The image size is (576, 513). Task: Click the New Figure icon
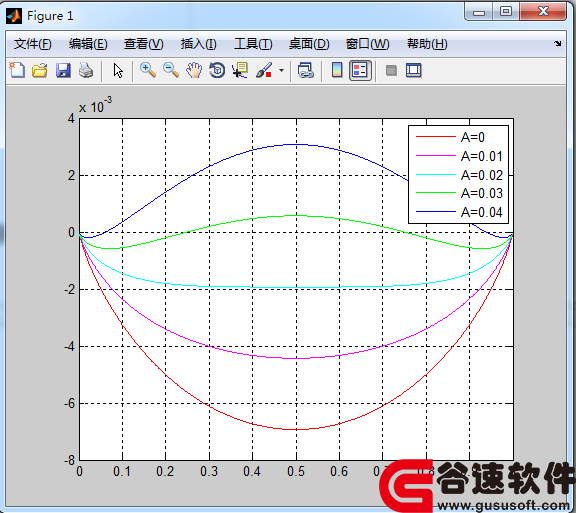point(17,70)
